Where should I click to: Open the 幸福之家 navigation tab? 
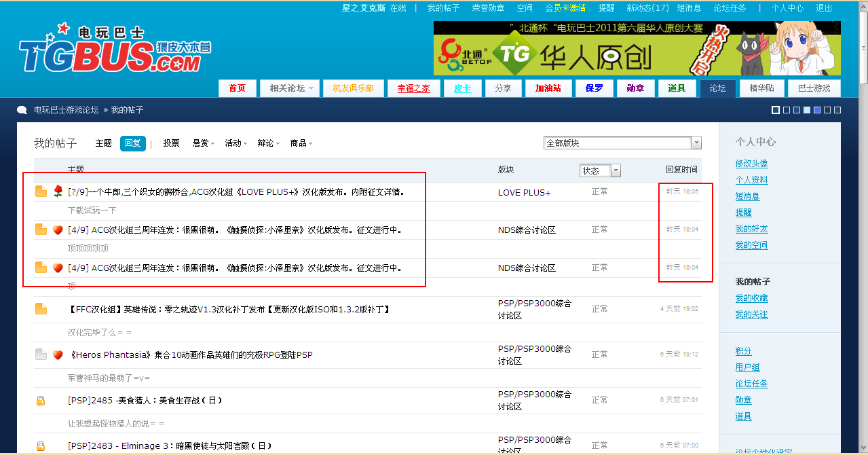point(414,88)
